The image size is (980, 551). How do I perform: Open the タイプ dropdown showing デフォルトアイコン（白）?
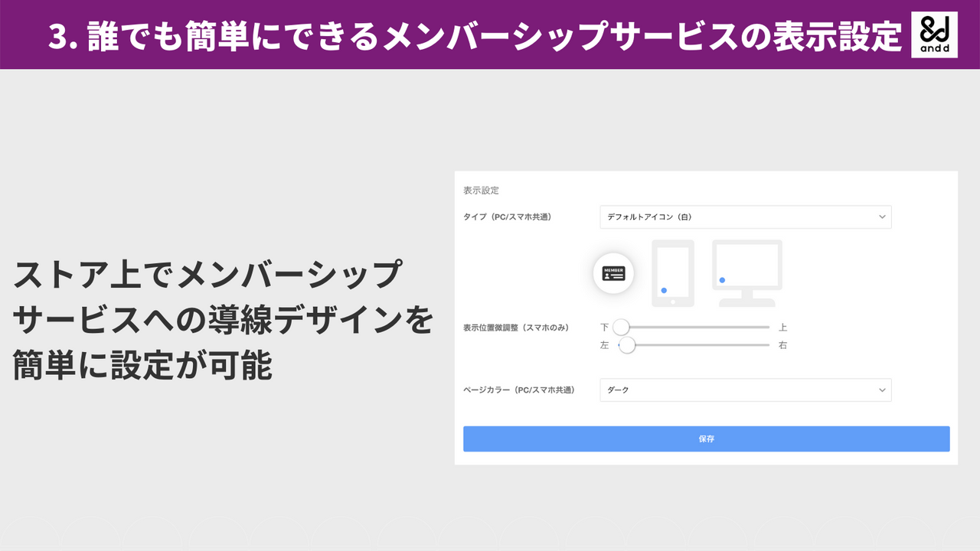746,217
